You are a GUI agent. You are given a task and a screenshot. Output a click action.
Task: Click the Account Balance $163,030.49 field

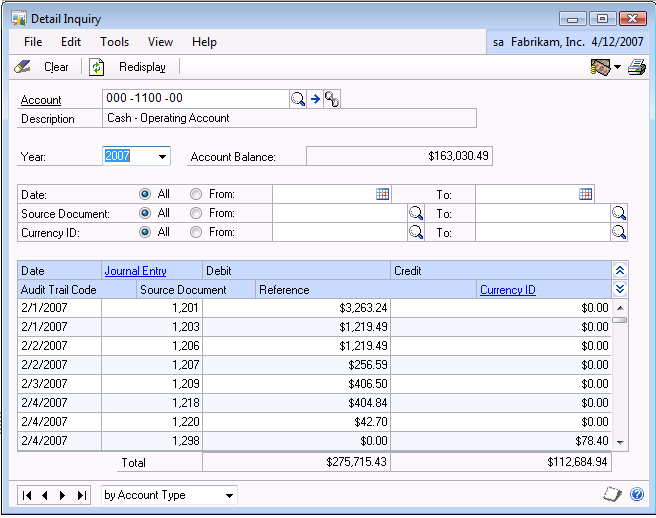pos(399,156)
